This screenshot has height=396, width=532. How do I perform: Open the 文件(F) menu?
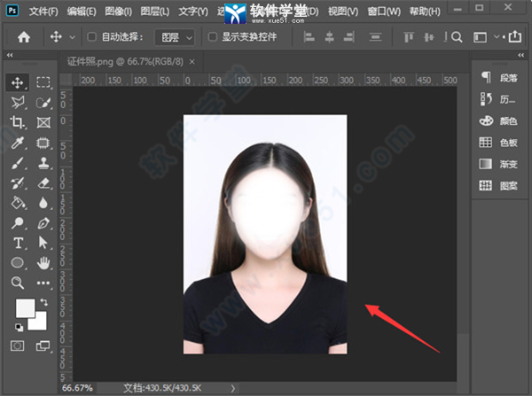click(43, 12)
